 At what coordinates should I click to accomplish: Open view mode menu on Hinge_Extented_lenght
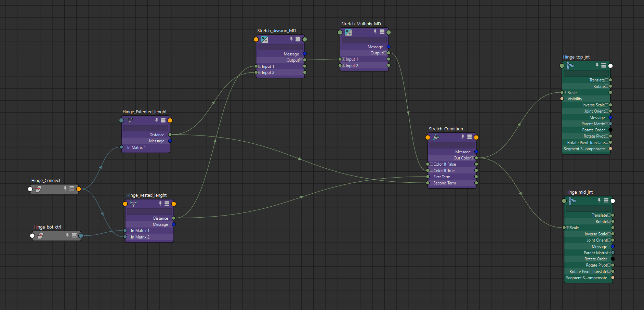coord(163,120)
